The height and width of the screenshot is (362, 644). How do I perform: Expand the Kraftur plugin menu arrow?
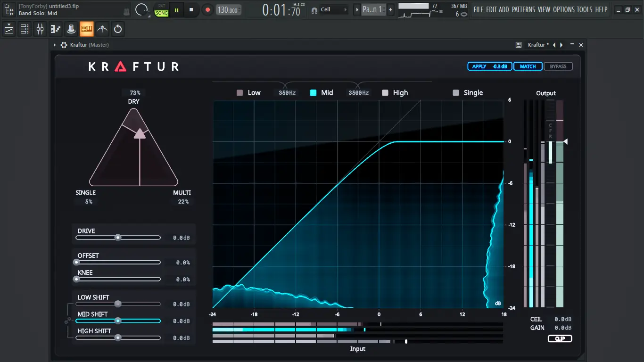coord(55,45)
